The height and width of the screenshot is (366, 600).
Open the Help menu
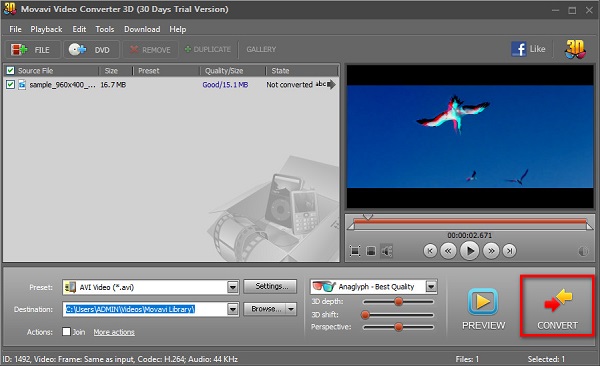pos(178,29)
